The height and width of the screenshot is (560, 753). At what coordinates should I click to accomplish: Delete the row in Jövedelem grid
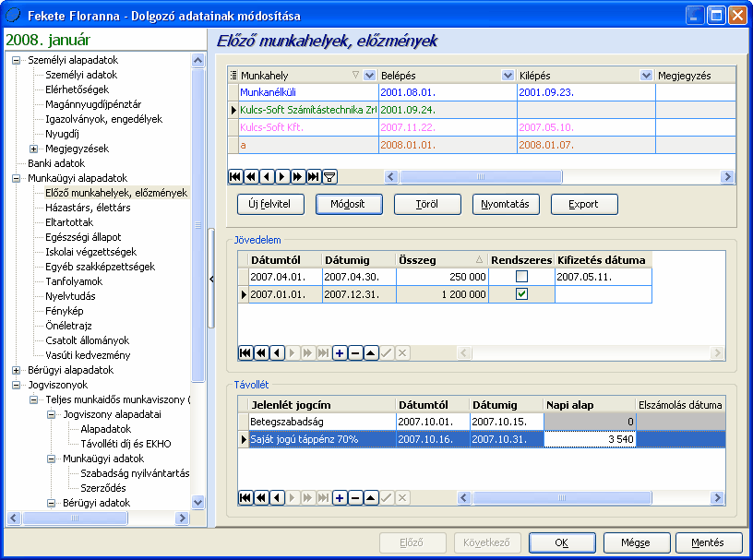(355, 353)
